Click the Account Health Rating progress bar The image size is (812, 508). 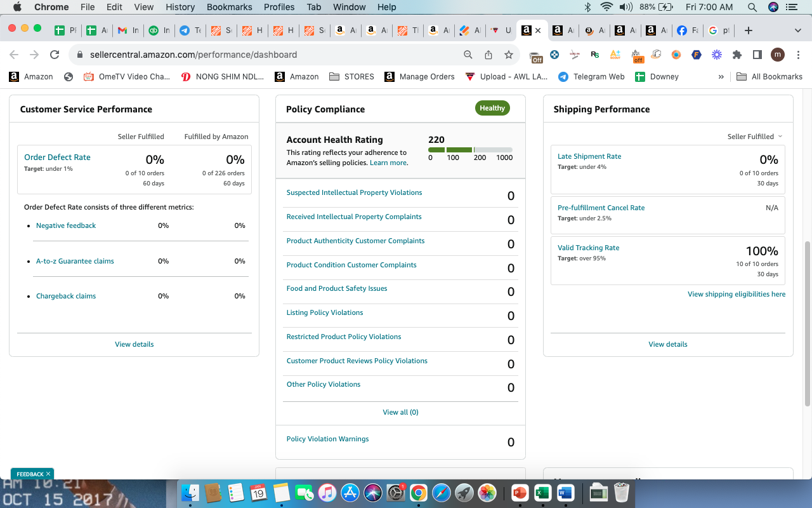tap(470, 150)
